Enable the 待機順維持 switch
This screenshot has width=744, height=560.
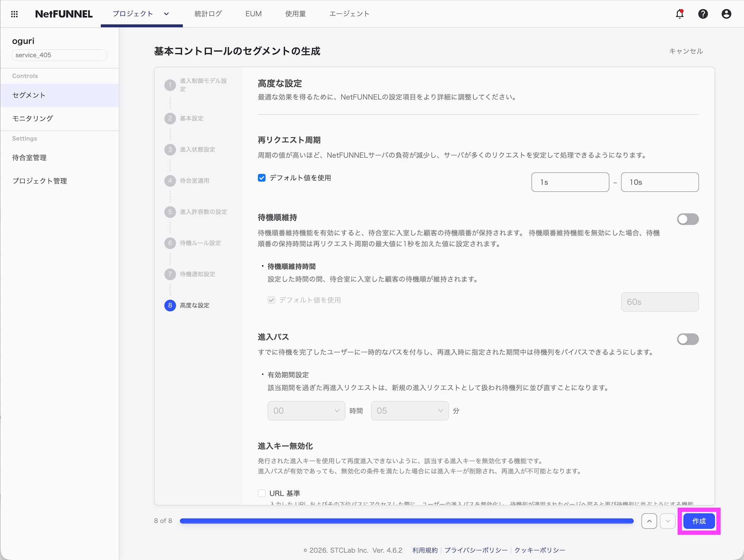tap(687, 219)
